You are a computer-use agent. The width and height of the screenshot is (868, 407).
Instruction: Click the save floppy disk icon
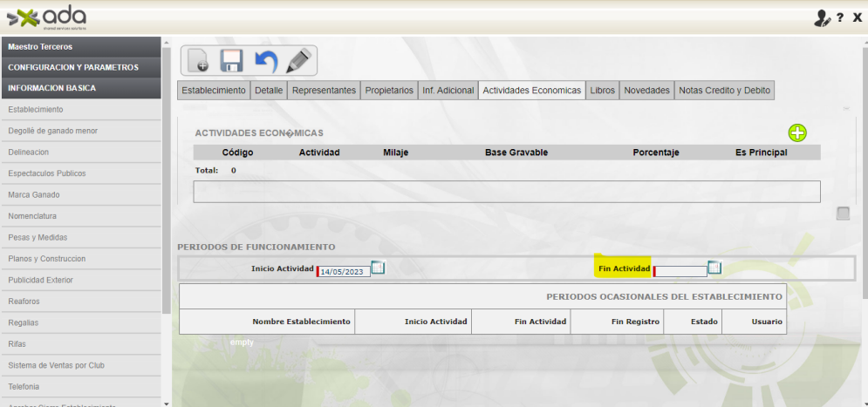pyautogui.click(x=231, y=60)
